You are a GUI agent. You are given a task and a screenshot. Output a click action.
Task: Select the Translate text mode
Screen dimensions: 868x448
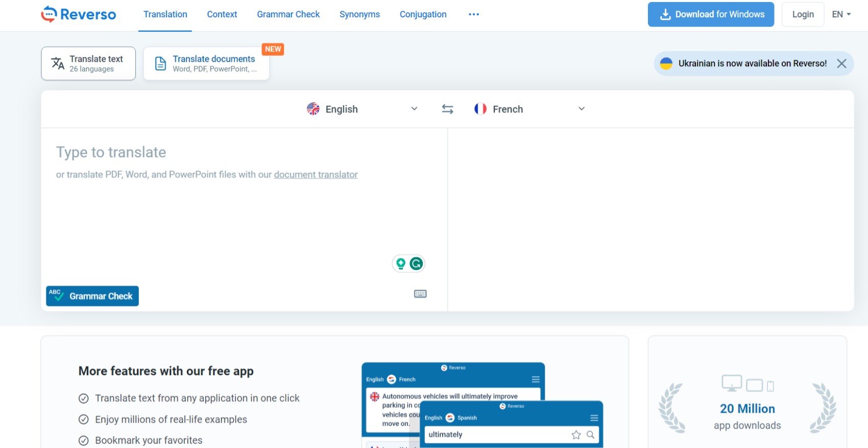[88, 63]
